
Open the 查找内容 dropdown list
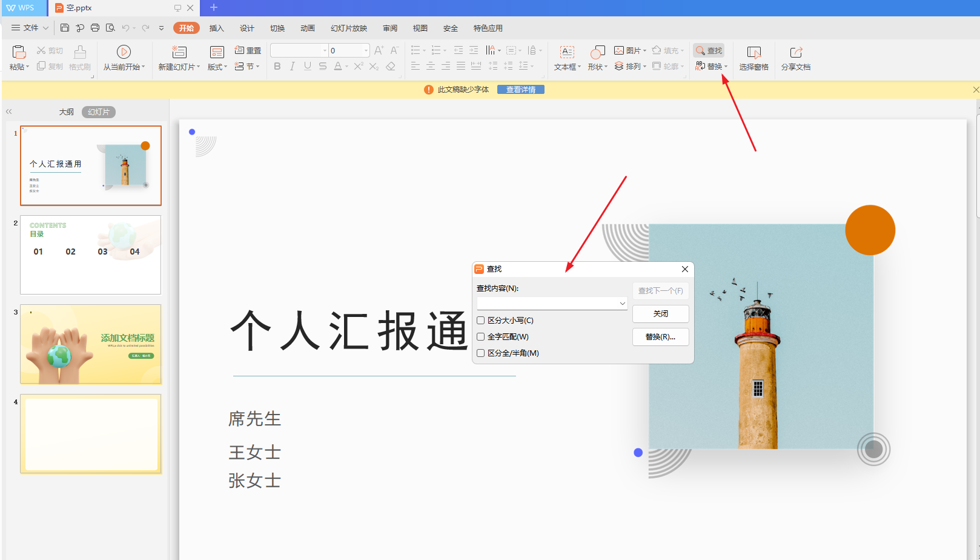622,303
